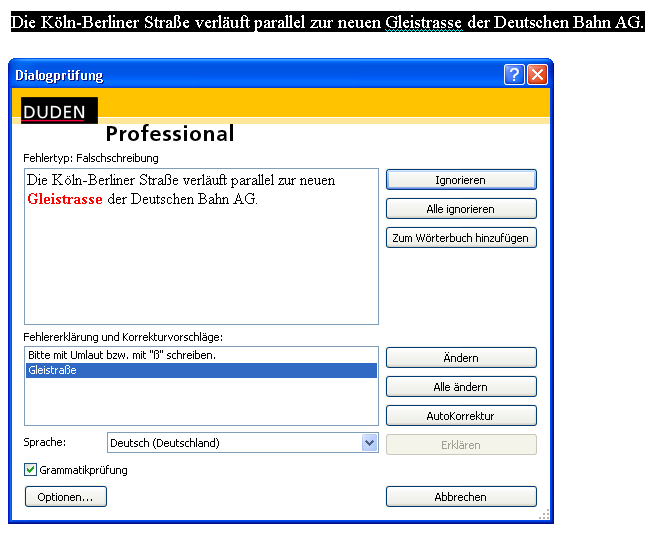Viewport: 654px width, 535px height.
Task: Open AutoKorrektur for this word
Action: [x=461, y=416]
